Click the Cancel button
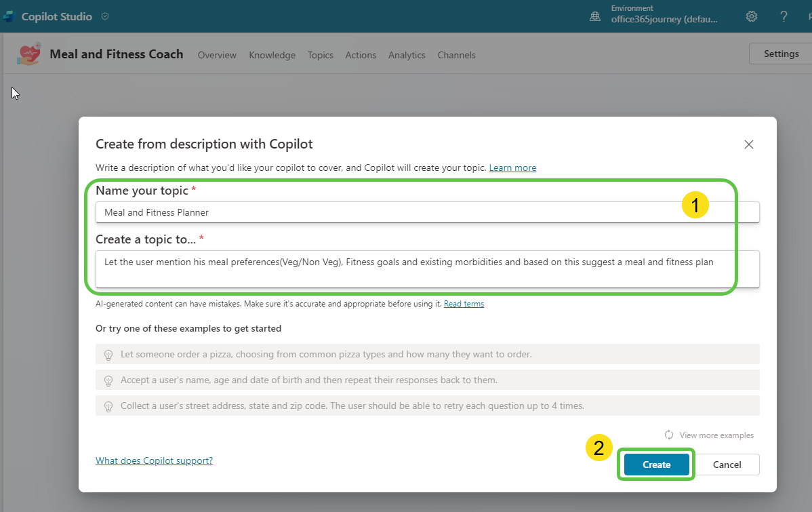The height and width of the screenshot is (512, 812). point(727,465)
